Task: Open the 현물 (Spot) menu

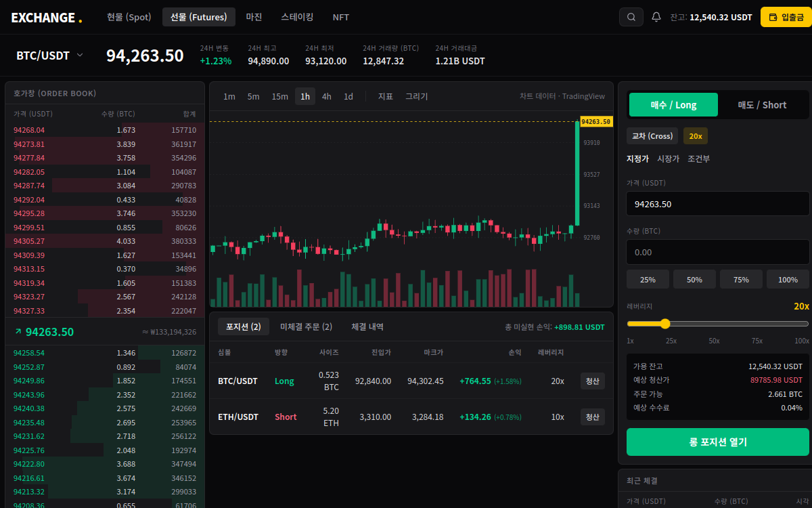Action: [129, 17]
